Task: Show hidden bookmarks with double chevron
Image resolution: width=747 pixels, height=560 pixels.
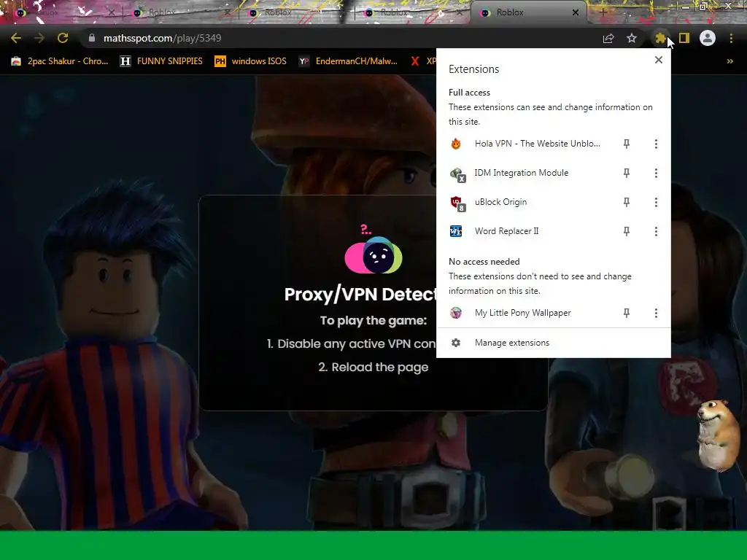Action: 729,61
